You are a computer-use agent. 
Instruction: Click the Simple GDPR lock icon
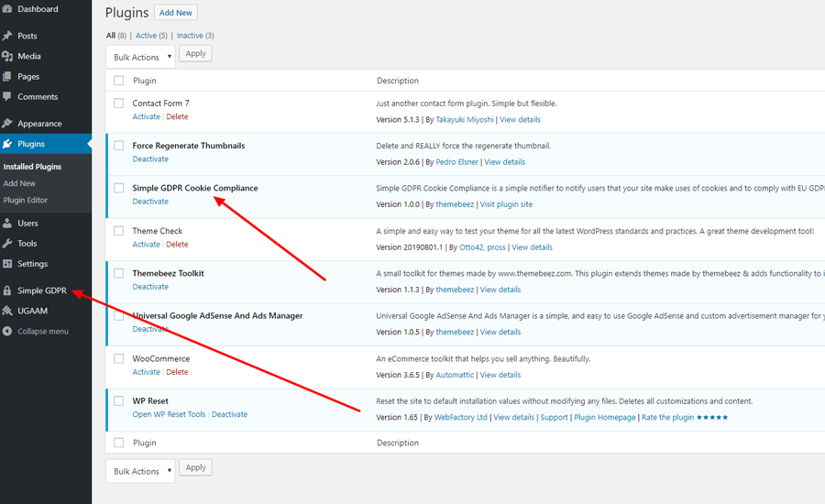point(7,290)
